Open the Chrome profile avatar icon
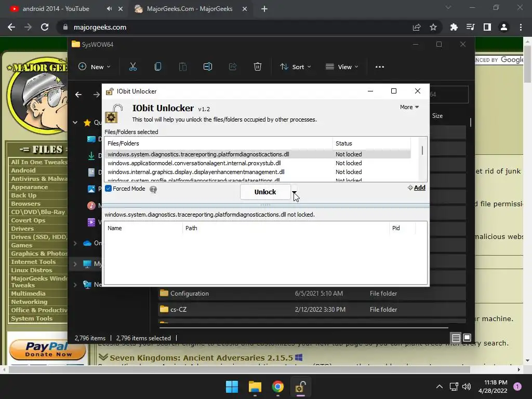 tap(504, 27)
